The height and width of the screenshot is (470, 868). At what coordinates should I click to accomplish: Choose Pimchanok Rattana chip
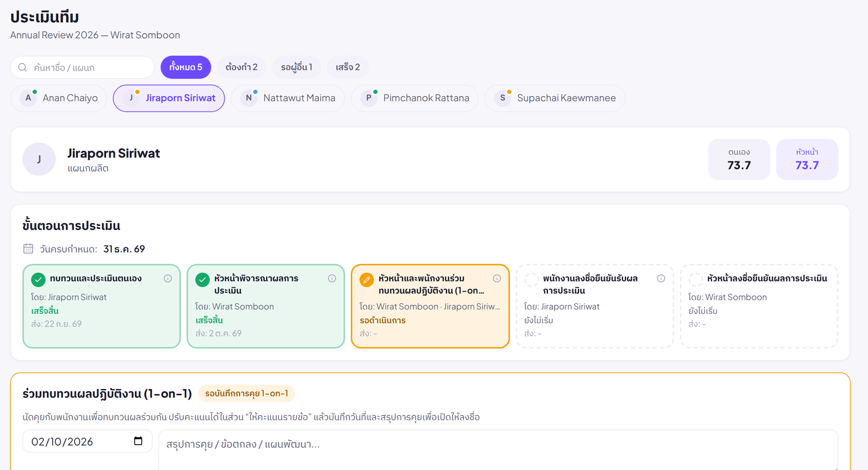pos(414,98)
